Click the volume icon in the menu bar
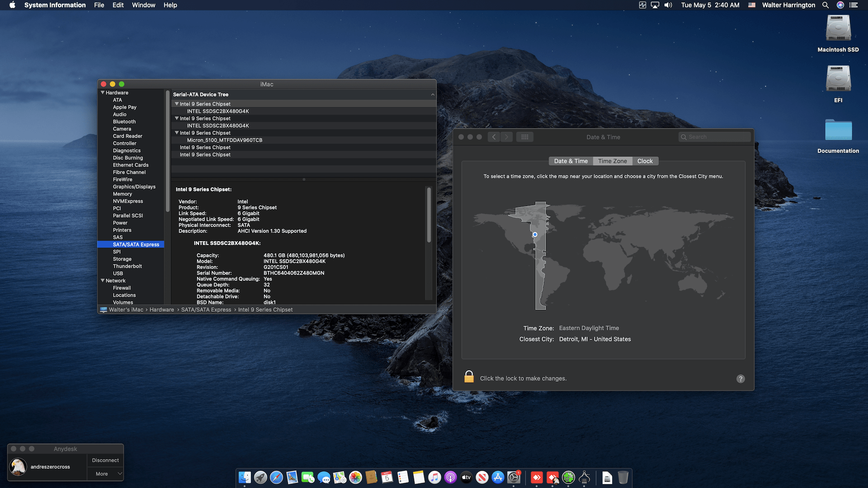 pyautogui.click(x=668, y=5)
